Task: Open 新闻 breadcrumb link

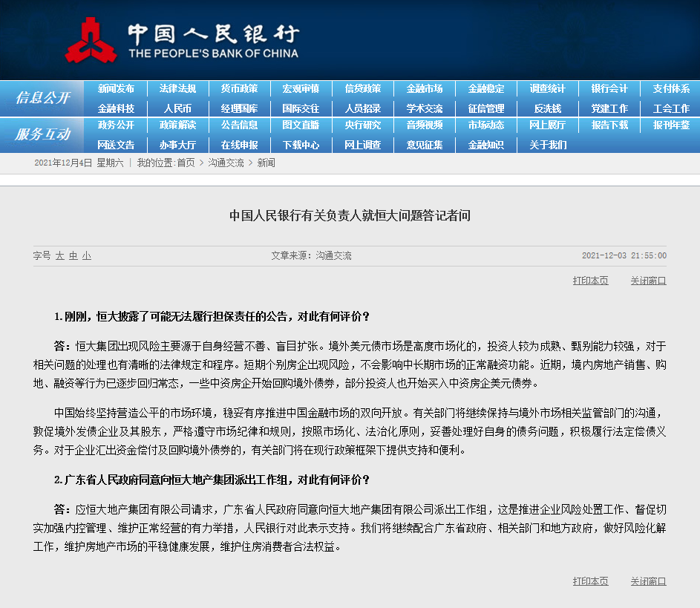Action: tap(266, 163)
